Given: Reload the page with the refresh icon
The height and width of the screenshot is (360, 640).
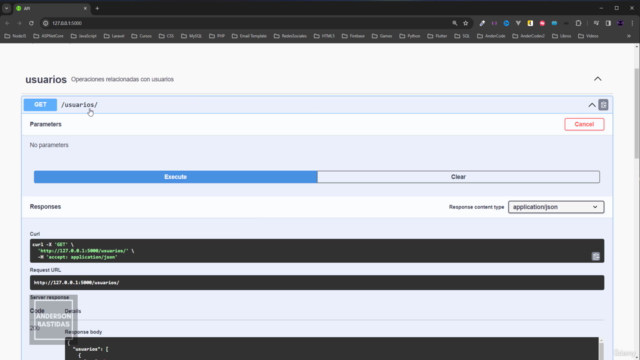Looking at the screenshot, I should click(x=31, y=23).
